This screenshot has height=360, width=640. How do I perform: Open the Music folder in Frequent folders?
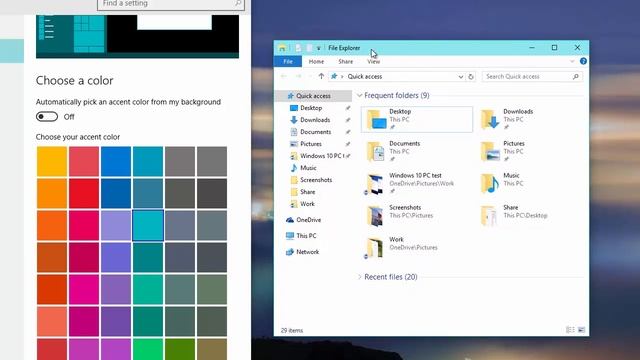pyautogui.click(x=530, y=183)
